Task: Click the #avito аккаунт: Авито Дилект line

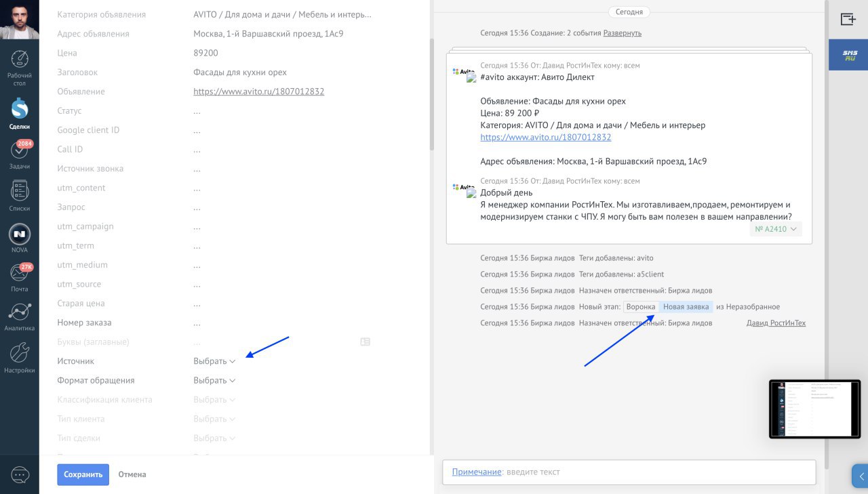Action: point(537,77)
